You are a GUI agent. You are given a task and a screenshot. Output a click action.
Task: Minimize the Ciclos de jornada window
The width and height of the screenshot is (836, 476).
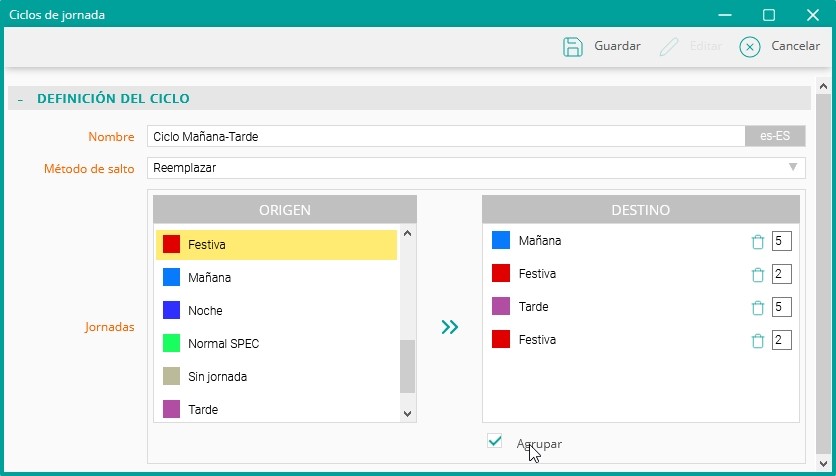click(725, 15)
